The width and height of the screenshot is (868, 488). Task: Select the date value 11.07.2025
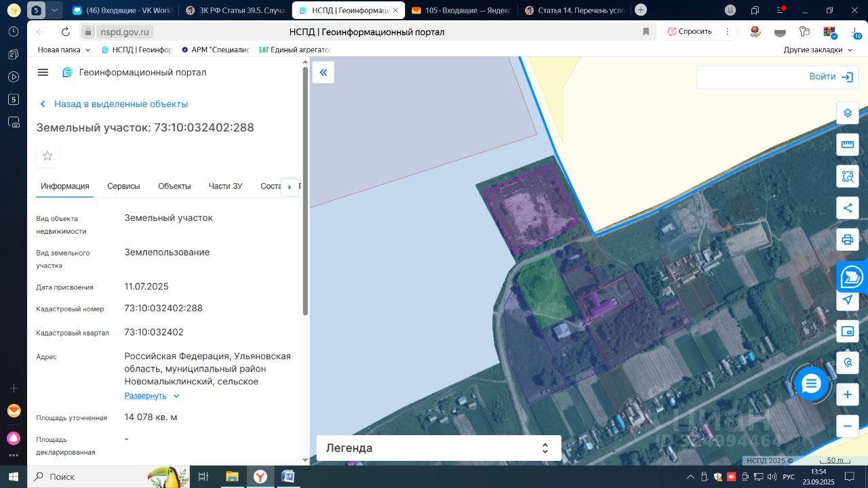pyautogui.click(x=146, y=287)
